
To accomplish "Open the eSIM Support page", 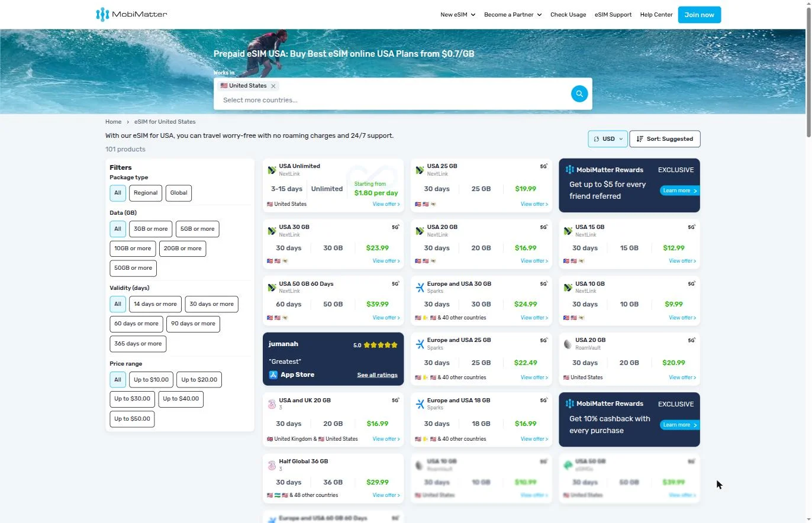I will 613,15.
